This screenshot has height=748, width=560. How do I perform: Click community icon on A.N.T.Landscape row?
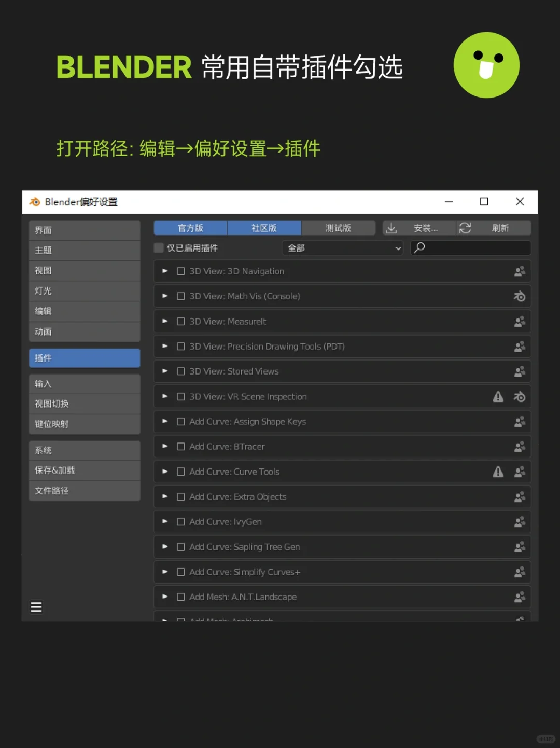pos(520,597)
